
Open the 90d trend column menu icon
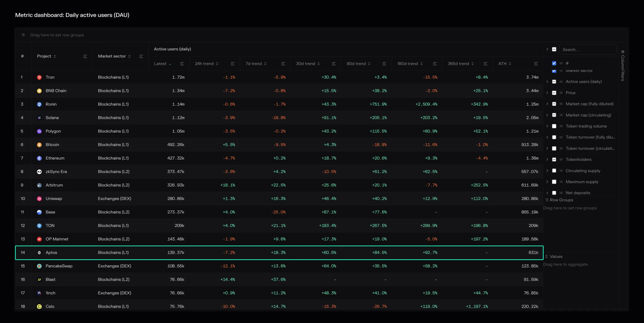384,64
